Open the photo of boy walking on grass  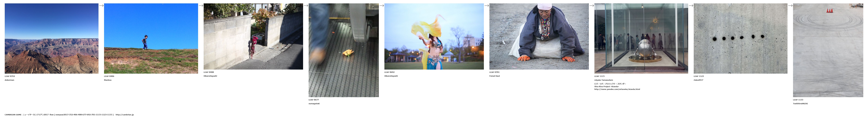[x=151, y=38]
